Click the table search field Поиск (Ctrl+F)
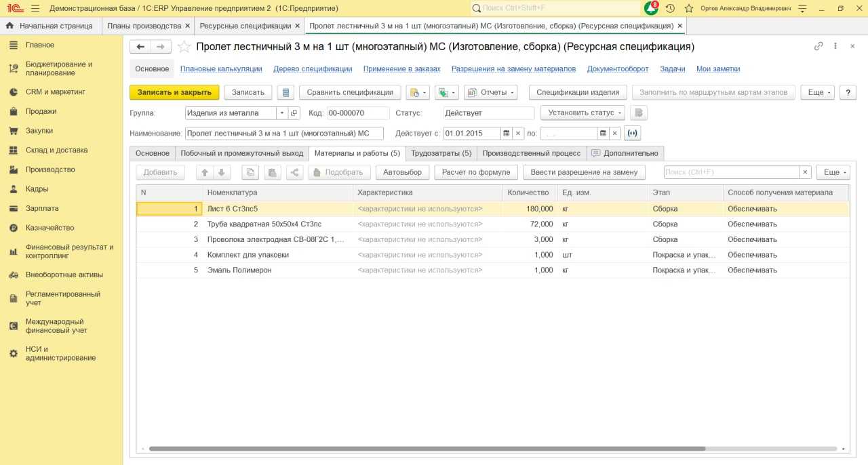This screenshot has height=465, width=868. 731,172
